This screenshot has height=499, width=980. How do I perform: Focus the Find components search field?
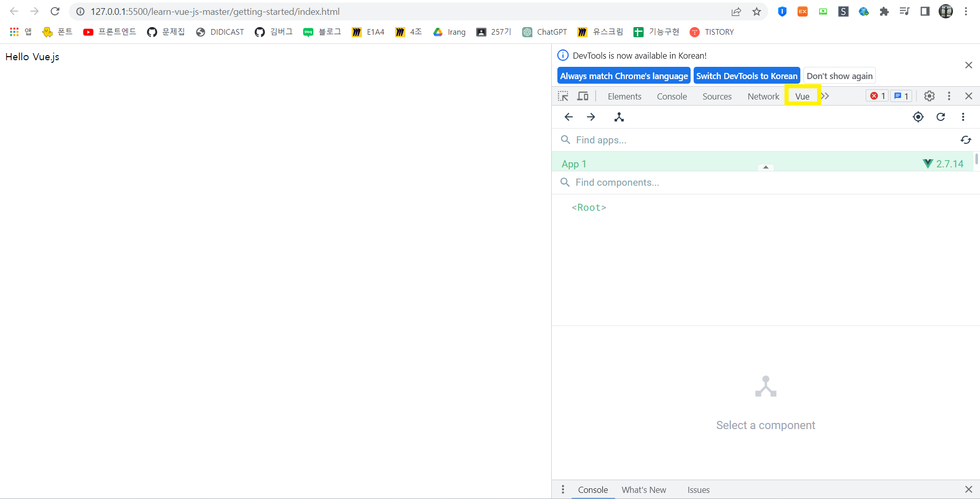pyautogui.click(x=766, y=182)
